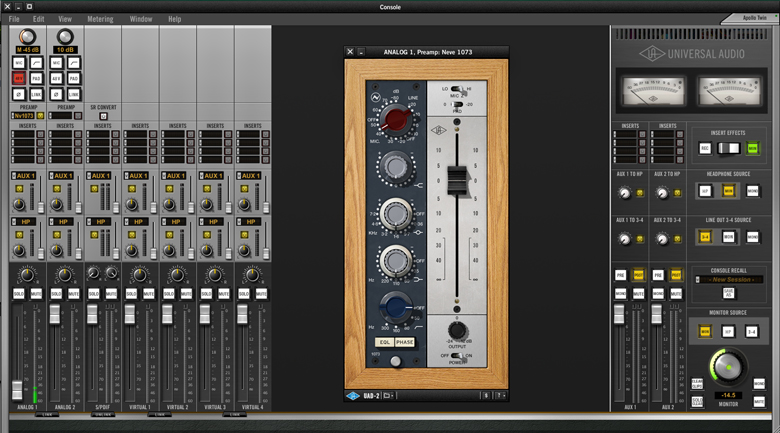The image size is (780, 433).
Task: Open the New Session console recall dropdown
Action: tap(729, 279)
